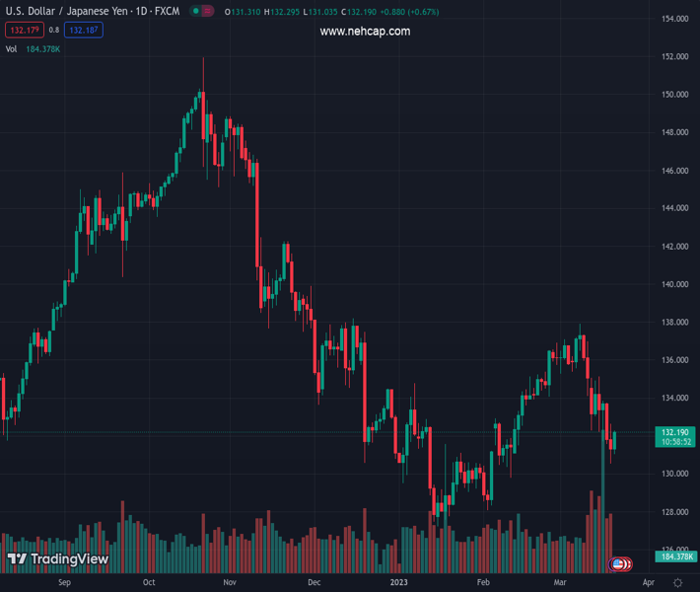Click the volume label 184.378K on axis

point(675,557)
